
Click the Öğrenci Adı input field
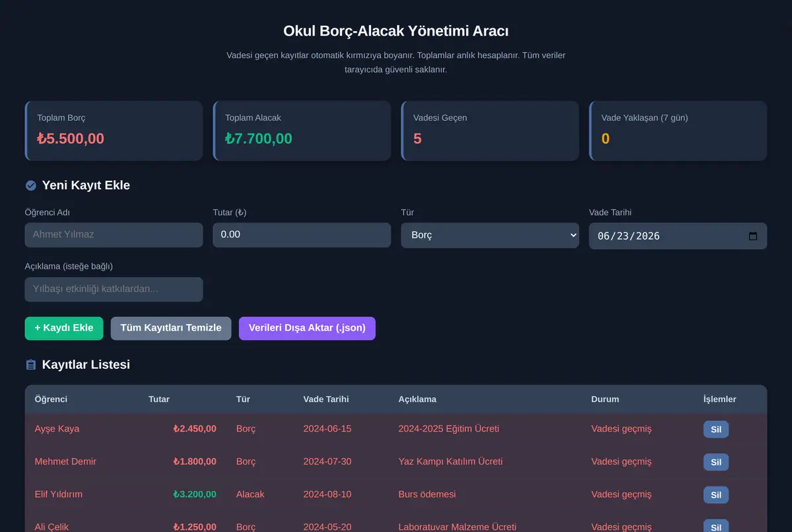click(x=114, y=235)
